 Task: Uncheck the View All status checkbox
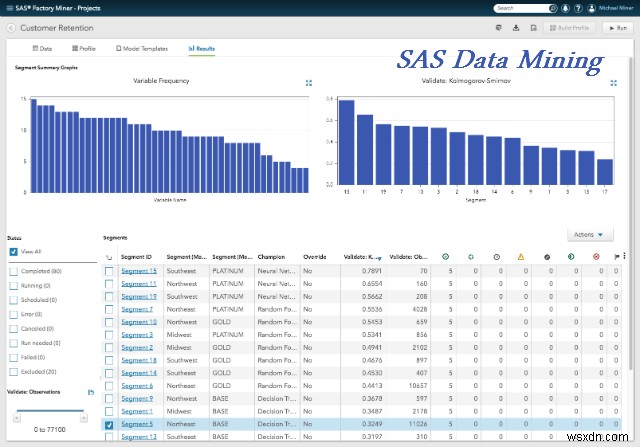(13, 253)
